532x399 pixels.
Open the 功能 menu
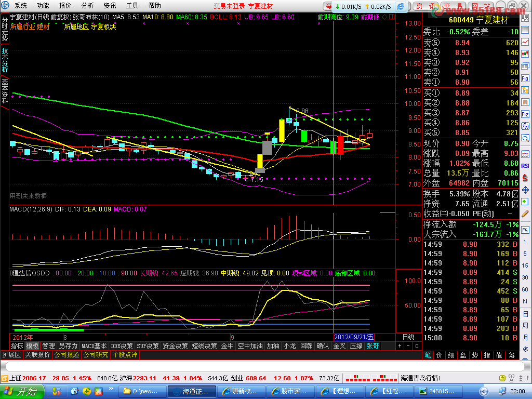click(x=43, y=5)
